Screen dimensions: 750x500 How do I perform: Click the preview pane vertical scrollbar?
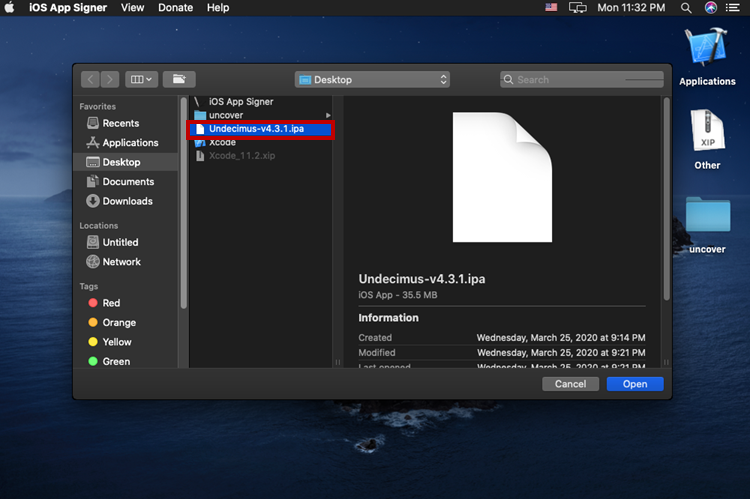coord(666,199)
